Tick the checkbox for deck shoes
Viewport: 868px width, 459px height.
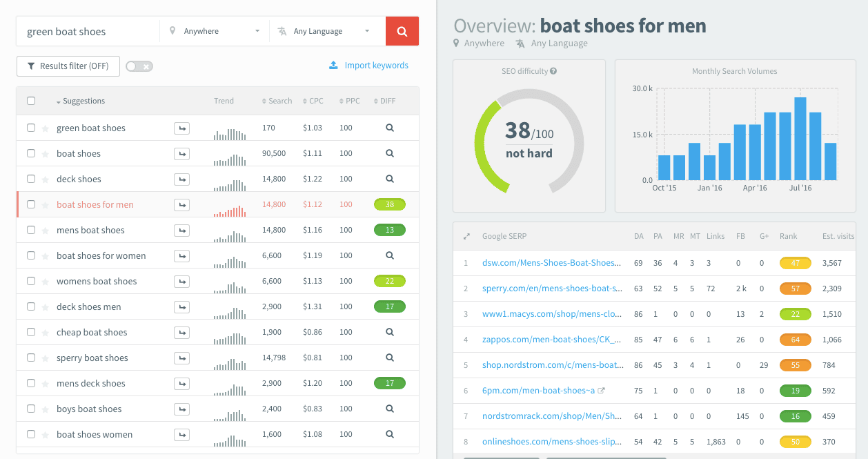coord(31,179)
